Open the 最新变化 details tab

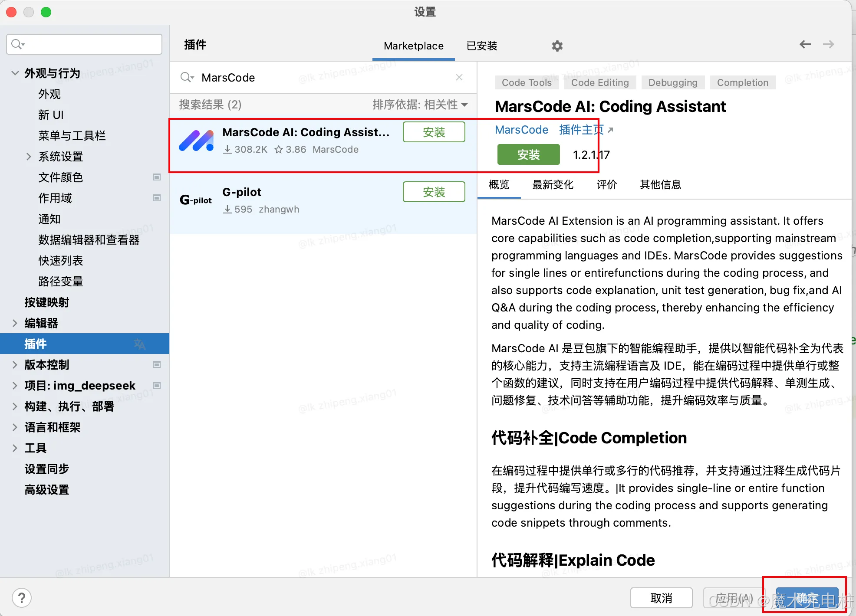point(553,185)
